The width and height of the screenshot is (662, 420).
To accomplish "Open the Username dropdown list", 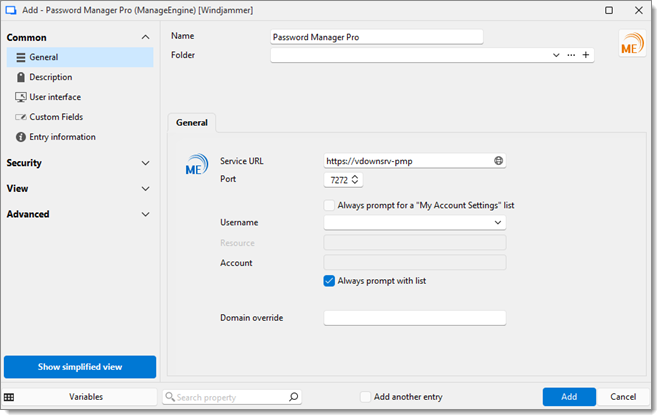I will click(x=498, y=223).
